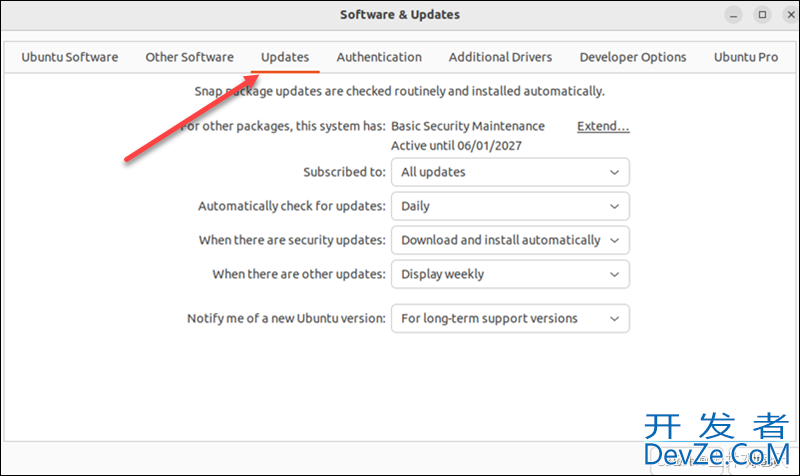Open the Ubuntu Pro tab
800x476 pixels.
coord(746,57)
